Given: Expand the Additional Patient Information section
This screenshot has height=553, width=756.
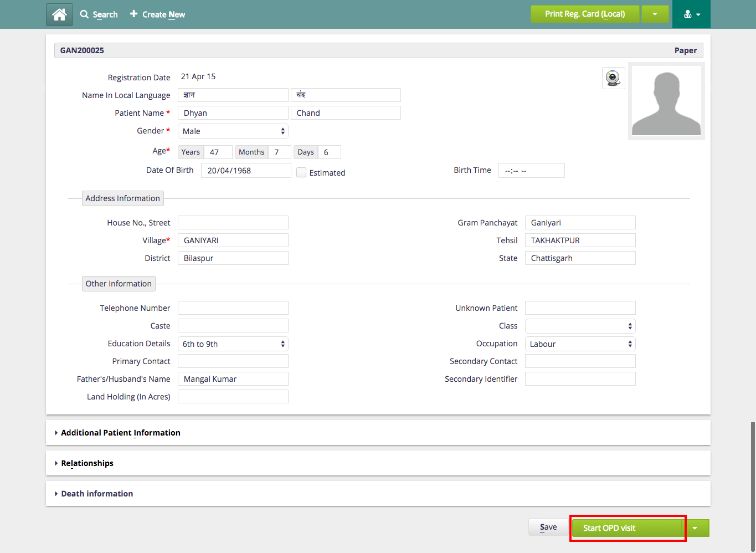Looking at the screenshot, I should pos(120,432).
